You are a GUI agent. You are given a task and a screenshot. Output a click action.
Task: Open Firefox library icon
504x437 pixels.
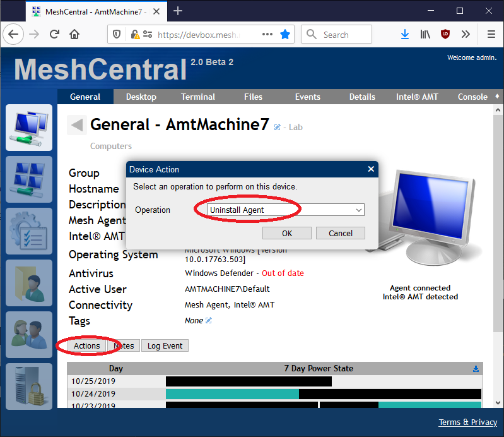[425, 34]
